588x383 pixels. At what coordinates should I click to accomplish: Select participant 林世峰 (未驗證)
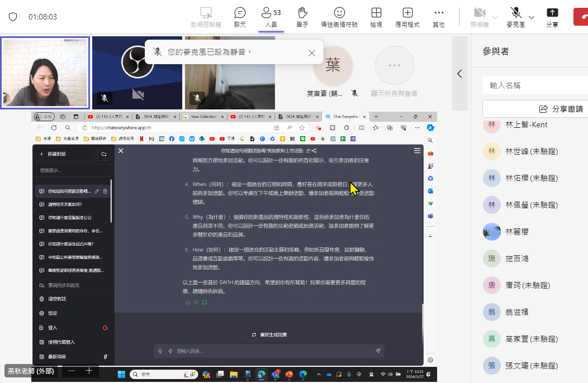coord(533,151)
